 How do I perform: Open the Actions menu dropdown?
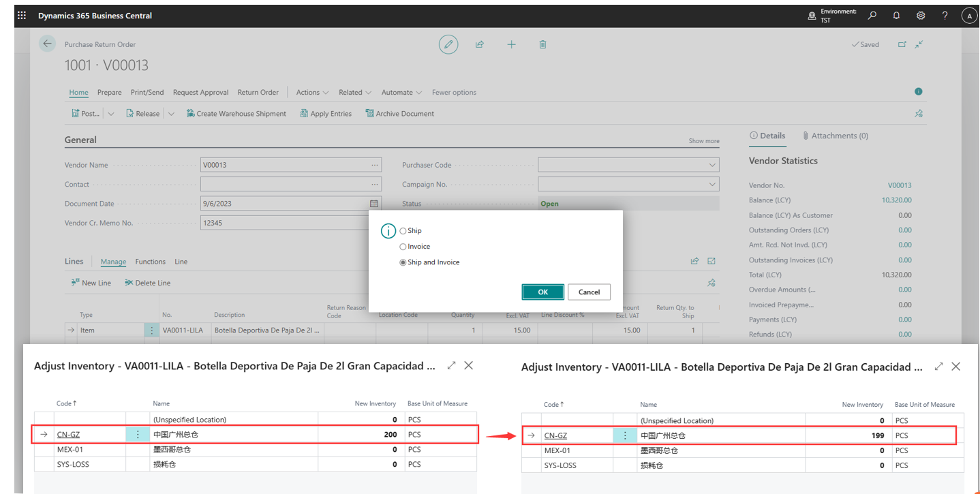point(312,93)
